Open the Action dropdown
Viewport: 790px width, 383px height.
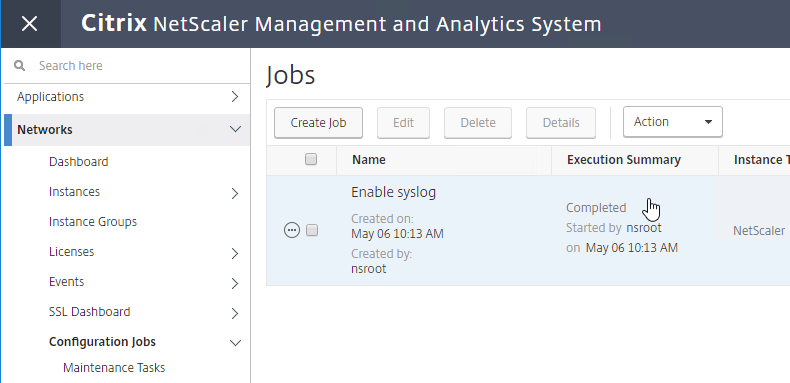(x=673, y=122)
